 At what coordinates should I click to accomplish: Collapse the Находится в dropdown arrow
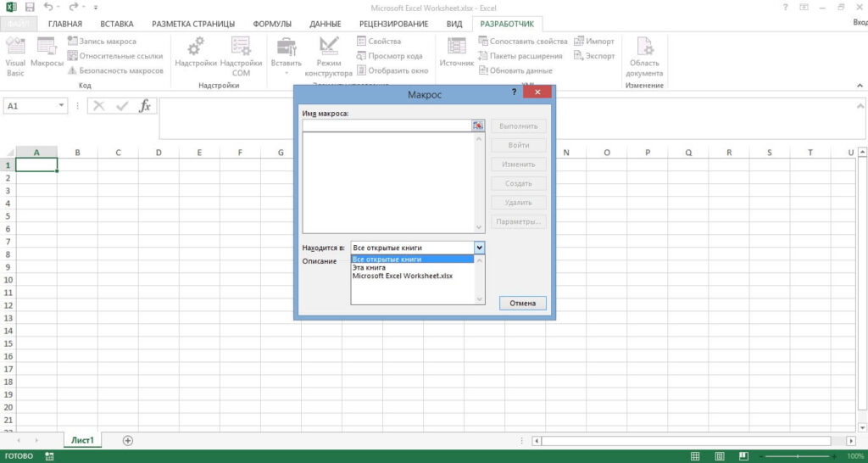pyautogui.click(x=479, y=248)
